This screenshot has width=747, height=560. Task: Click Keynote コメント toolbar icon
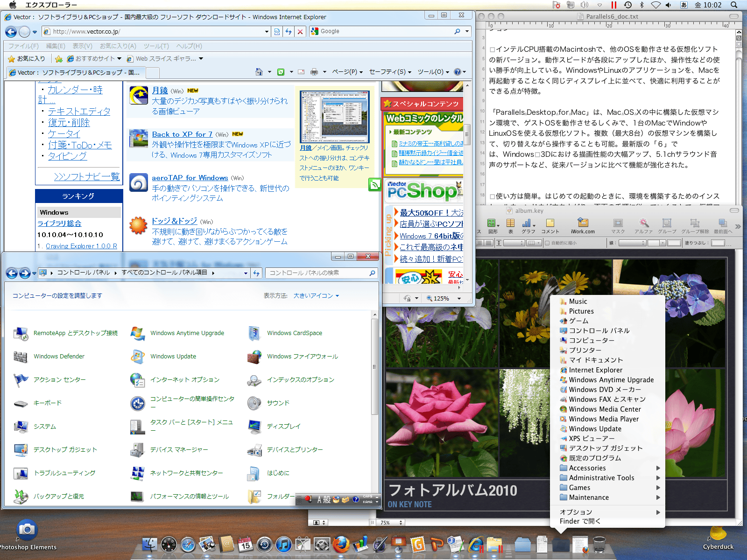(550, 226)
